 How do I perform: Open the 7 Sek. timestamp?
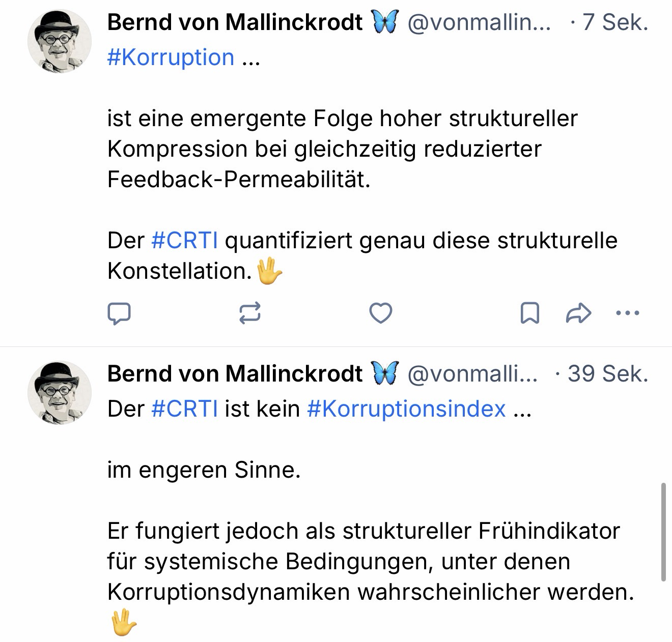click(615, 22)
